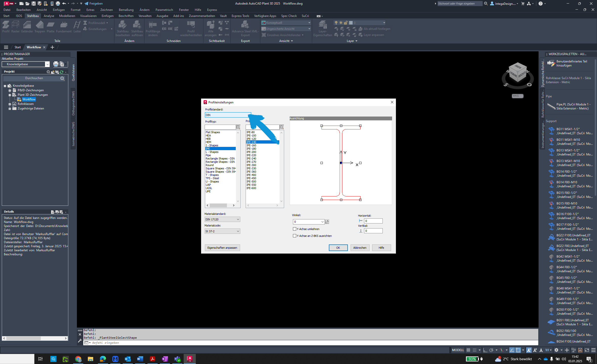Viewport: 597px width, 364px height.
Task: Select the Analyse ribbon tab
Action: (49, 16)
